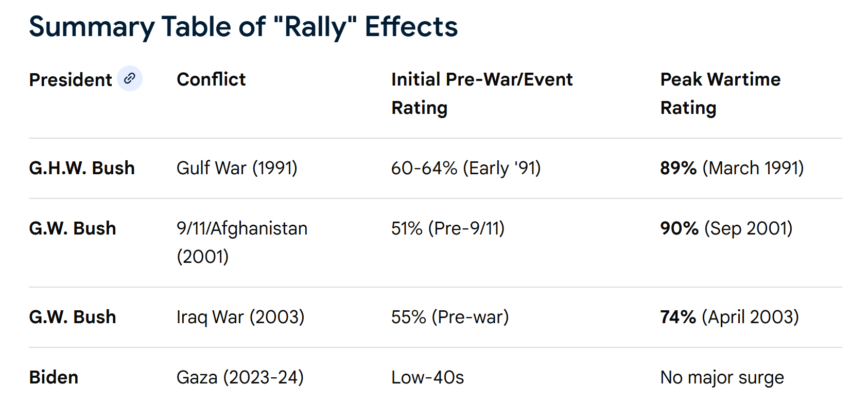This screenshot has height=418, width=868.
Task: Select the G.H.W. Bush row label
Action: [82, 168]
